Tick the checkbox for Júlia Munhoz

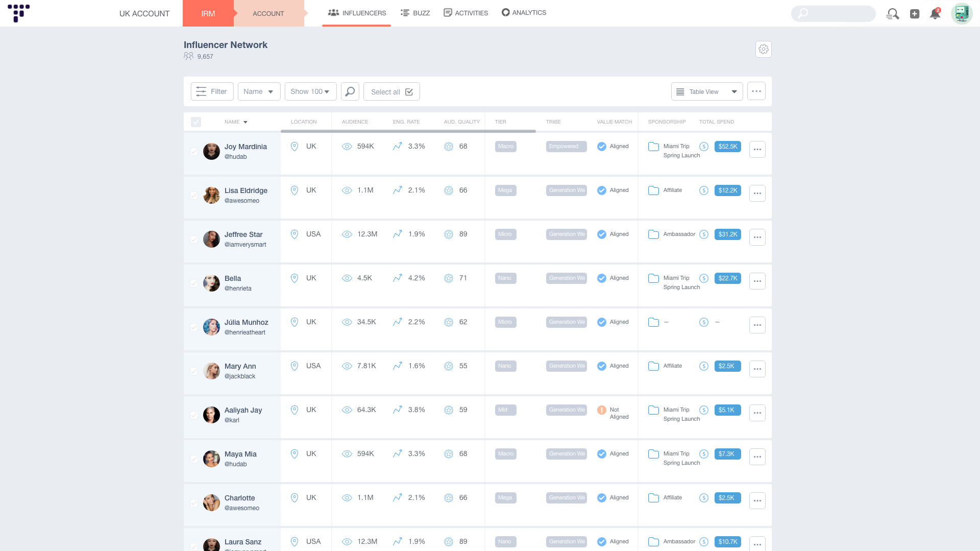pyautogui.click(x=194, y=327)
